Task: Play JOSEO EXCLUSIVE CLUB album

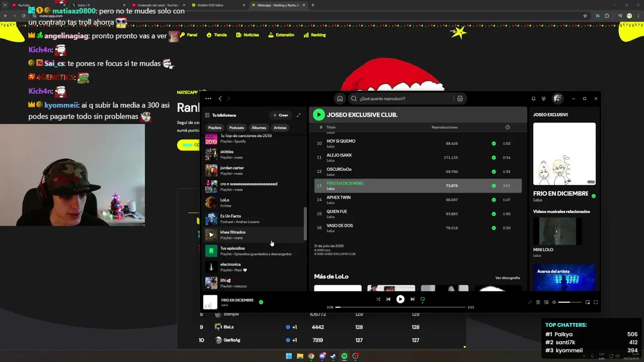Action: [x=318, y=115]
